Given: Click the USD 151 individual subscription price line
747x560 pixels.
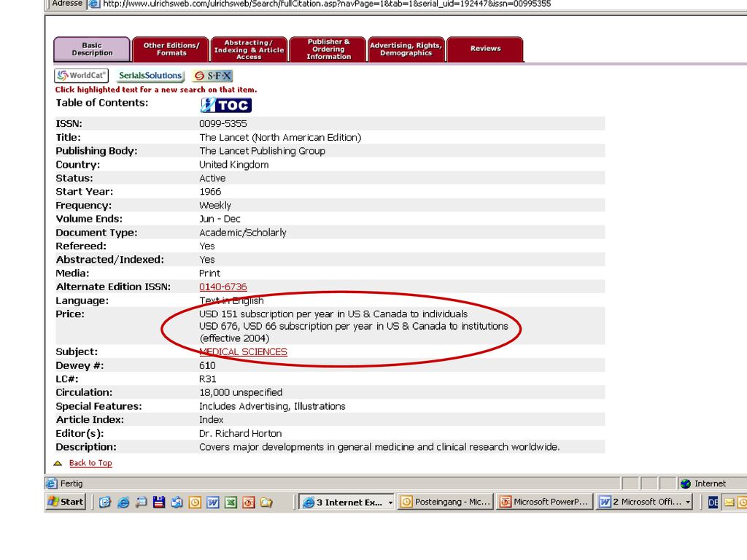Looking at the screenshot, I should pyautogui.click(x=333, y=314).
